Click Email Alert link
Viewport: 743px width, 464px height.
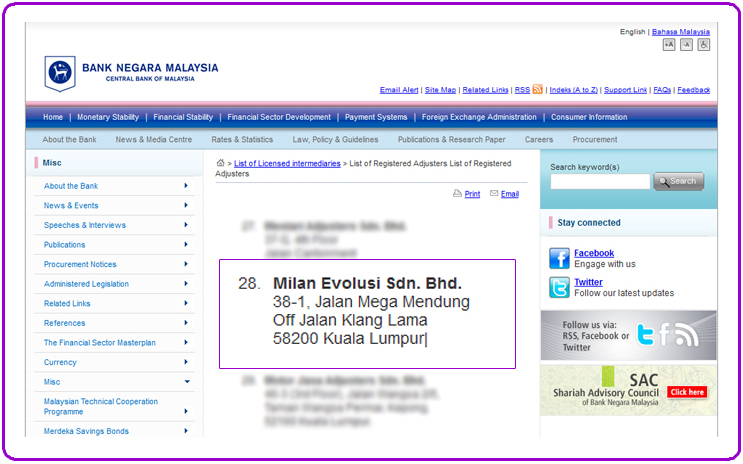[x=399, y=90]
